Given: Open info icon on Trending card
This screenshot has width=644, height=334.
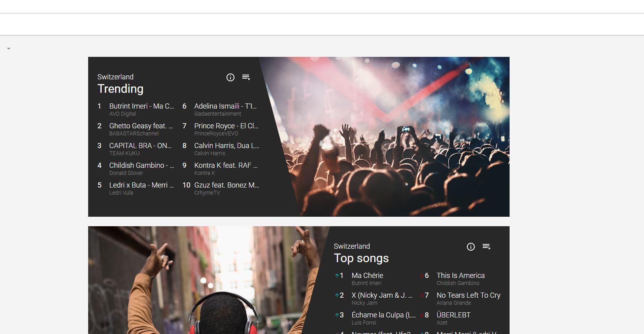Looking at the screenshot, I should tap(230, 77).
